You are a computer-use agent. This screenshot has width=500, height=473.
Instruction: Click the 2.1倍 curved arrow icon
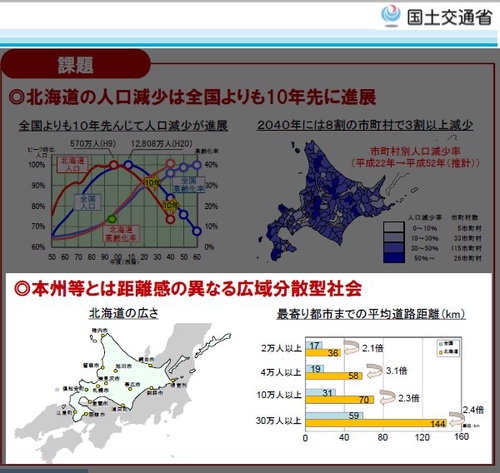click(351, 348)
